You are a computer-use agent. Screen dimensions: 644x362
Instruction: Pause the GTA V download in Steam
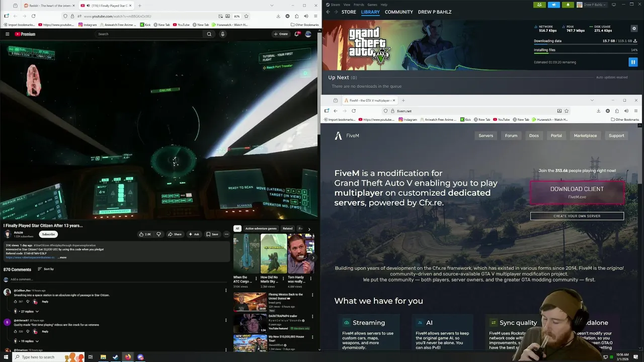click(x=633, y=62)
